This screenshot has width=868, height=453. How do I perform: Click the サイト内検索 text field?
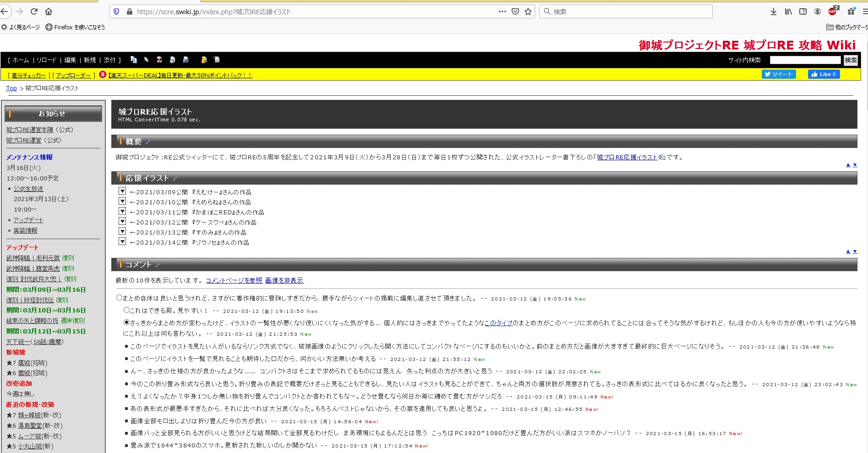pyautogui.click(x=805, y=60)
